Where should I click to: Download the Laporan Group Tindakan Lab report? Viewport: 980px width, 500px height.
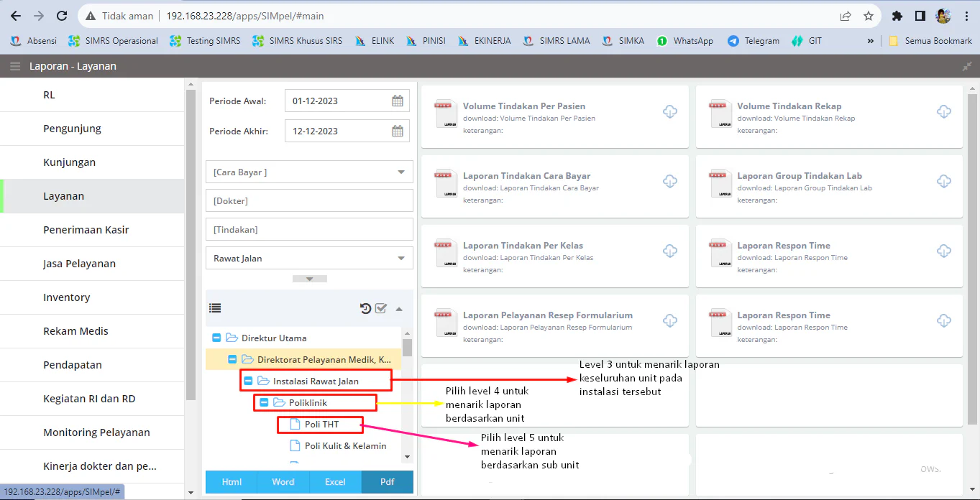(x=944, y=181)
